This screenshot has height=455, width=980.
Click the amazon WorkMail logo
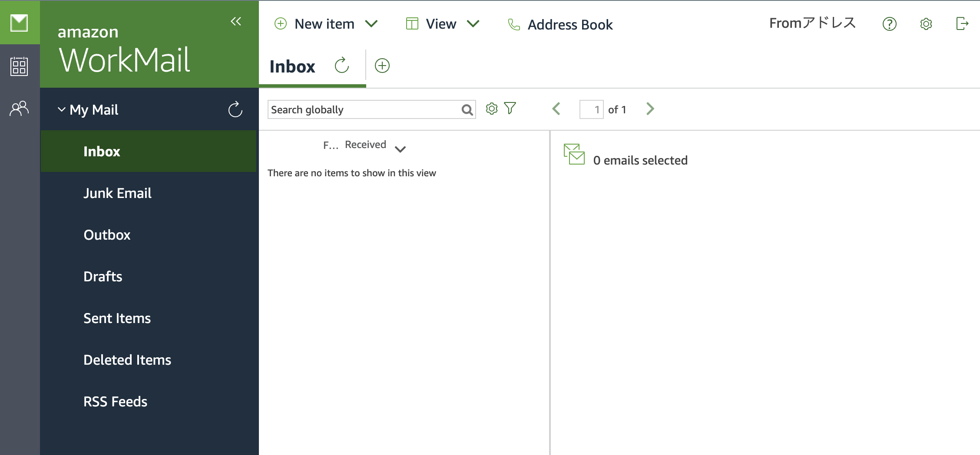coord(124,49)
